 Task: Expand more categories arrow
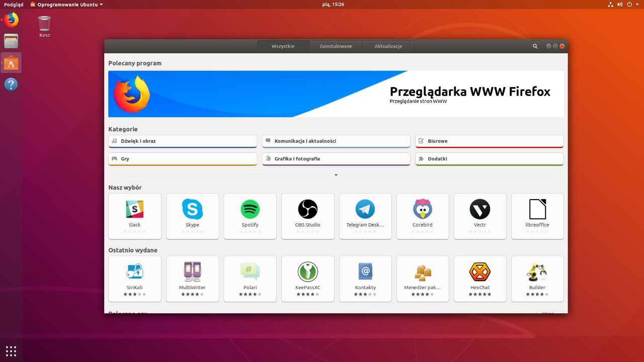pos(336,175)
